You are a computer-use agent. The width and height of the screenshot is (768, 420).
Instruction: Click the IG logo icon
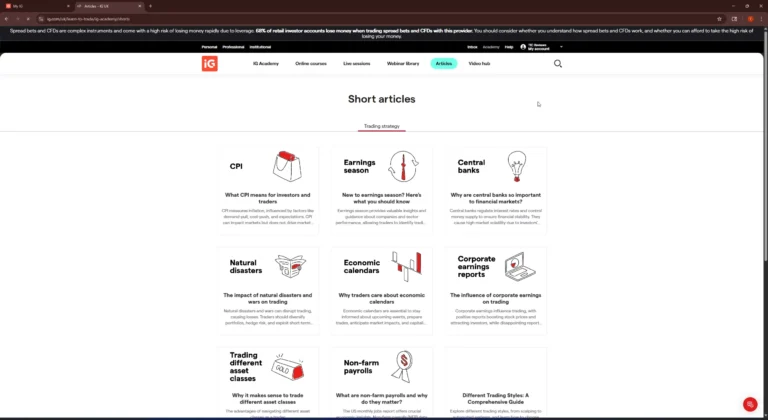tap(210, 64)
